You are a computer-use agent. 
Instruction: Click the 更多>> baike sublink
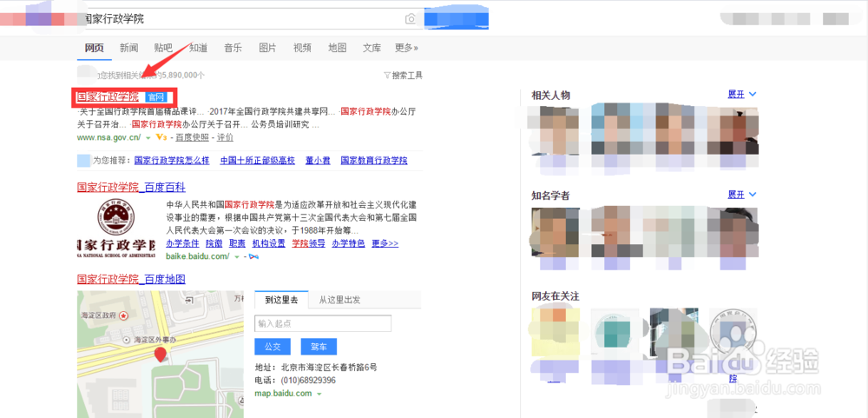[x=385, y=243]
